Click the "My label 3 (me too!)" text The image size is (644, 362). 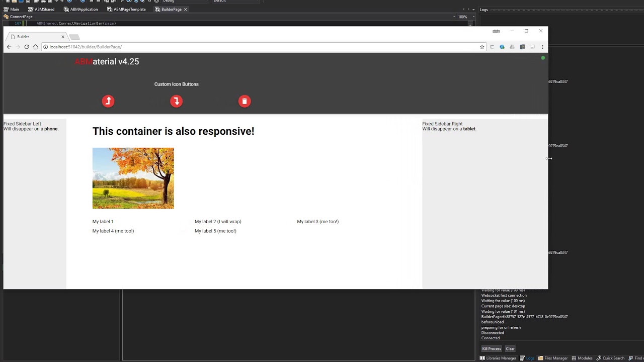317,222
